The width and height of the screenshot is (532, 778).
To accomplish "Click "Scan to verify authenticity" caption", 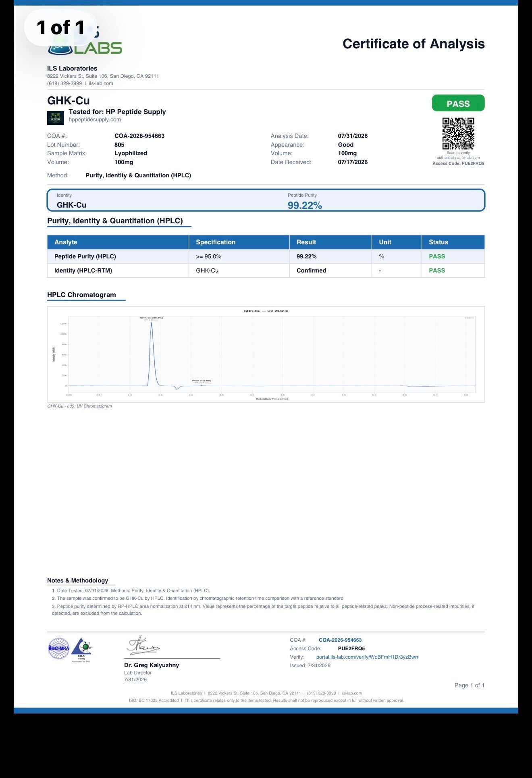I will click(x=458, y=155).
